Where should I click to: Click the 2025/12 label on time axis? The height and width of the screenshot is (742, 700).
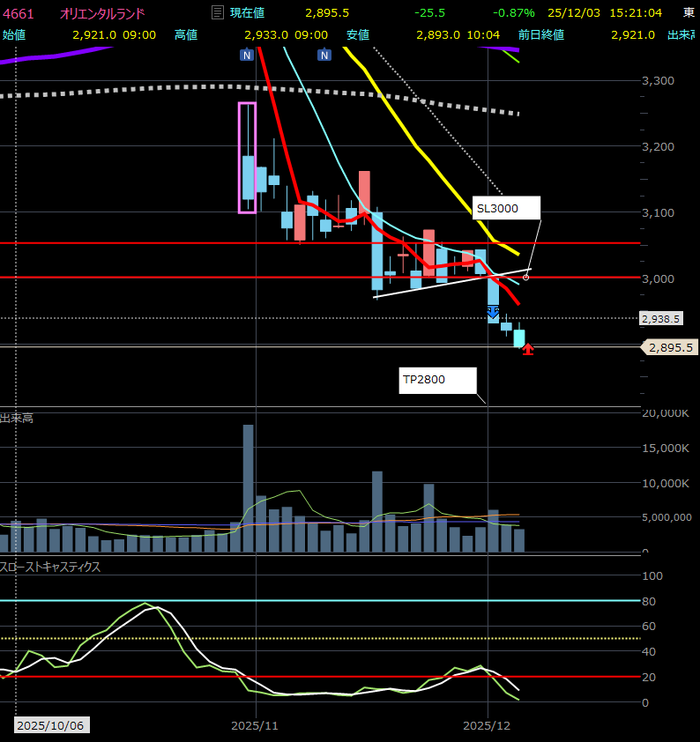[x=488, y=725]
